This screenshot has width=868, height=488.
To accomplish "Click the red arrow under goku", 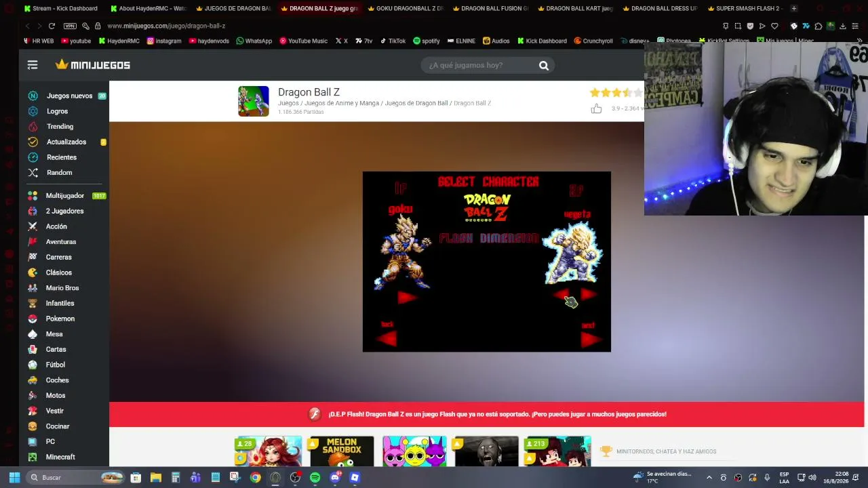I will tap(406, 297).
